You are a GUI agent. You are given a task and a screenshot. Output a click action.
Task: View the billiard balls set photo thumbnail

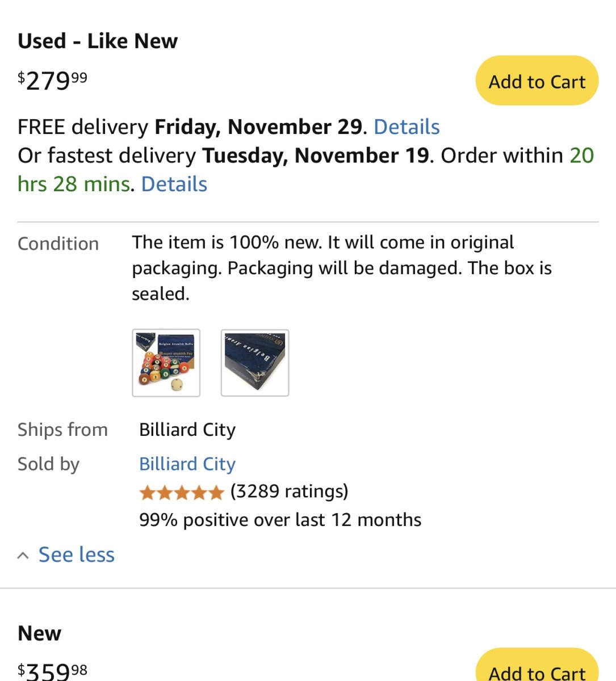pos(166,363)
